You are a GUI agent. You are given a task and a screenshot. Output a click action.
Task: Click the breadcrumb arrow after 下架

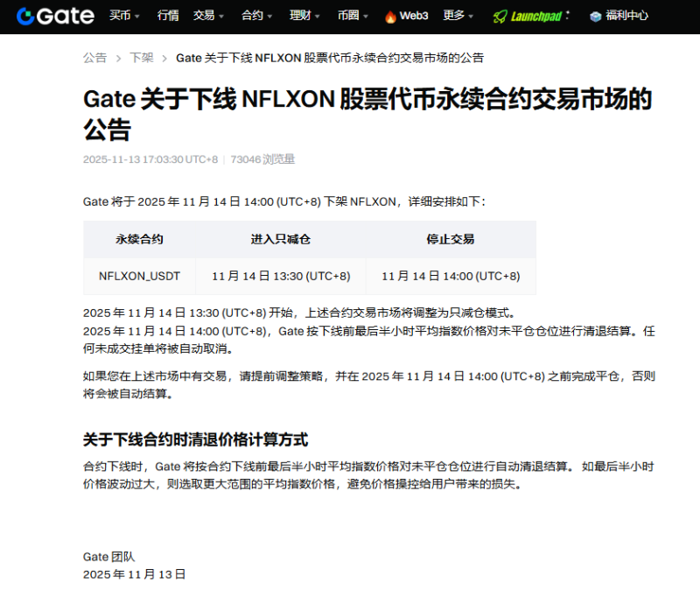164,58
